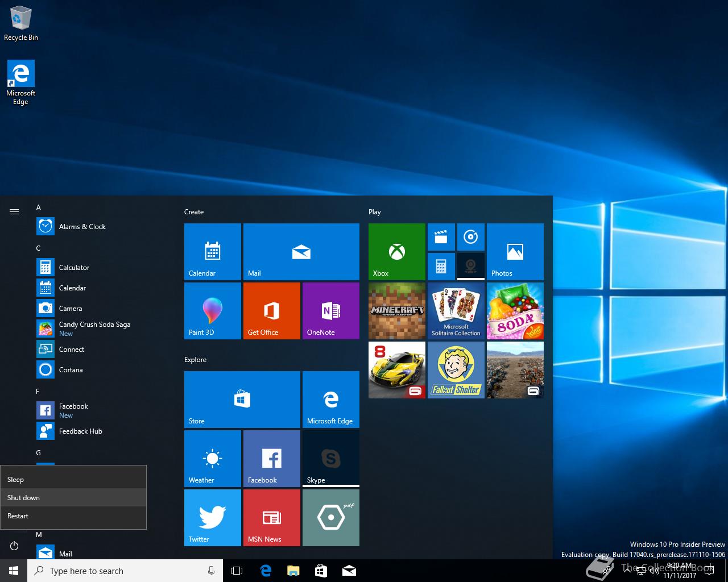Choose Shut down in the power menu
Image resolution: width=728 pixels, height=582 pixels.
(x=73, y=497)
